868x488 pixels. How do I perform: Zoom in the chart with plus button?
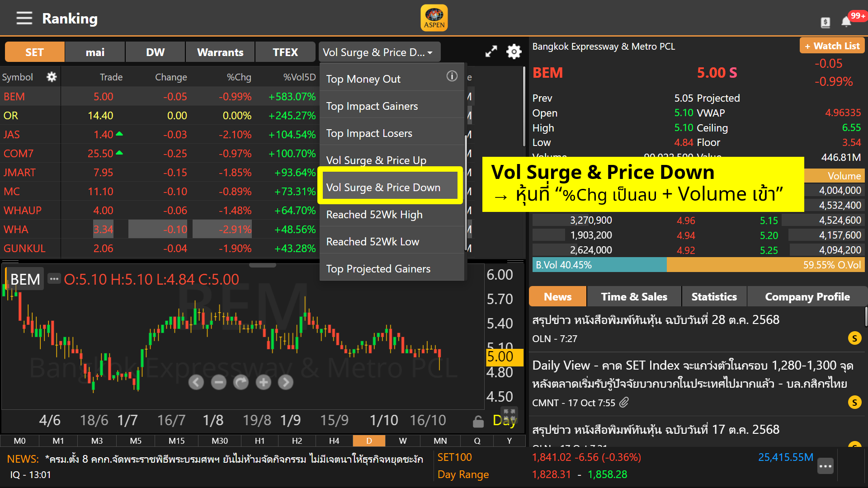(263, 382)
